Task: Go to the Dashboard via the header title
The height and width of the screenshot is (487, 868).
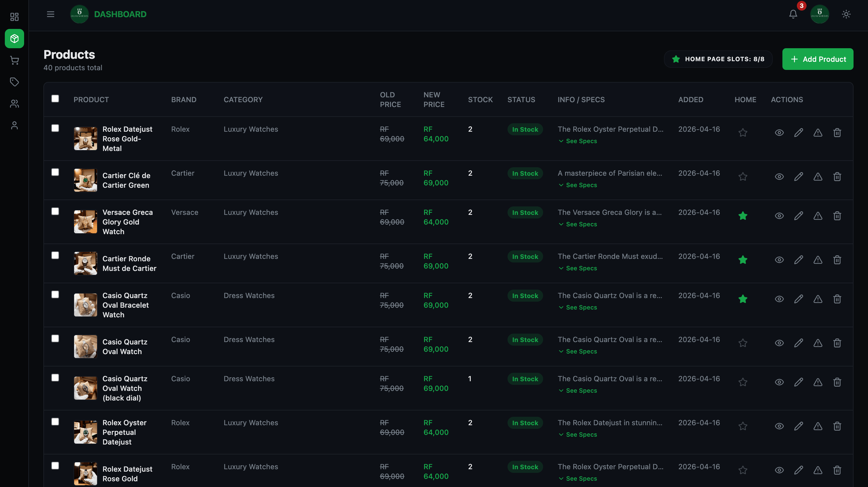Action: click(x=120, y=14)
